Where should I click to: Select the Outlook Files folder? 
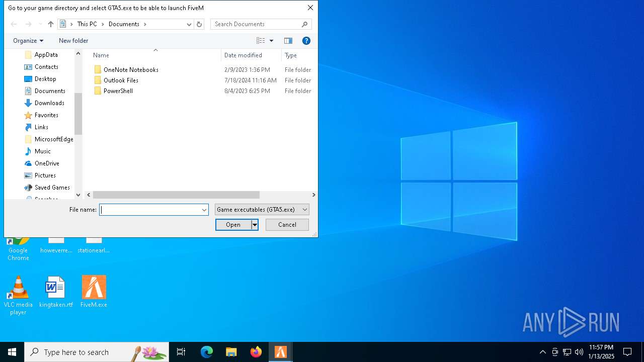[121, 80]
